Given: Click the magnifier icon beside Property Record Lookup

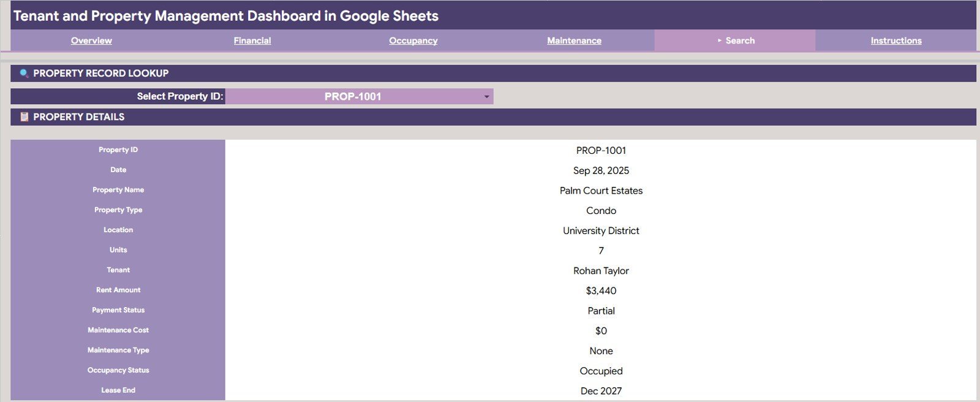Looking at the screenshot, I should (24, 73).
